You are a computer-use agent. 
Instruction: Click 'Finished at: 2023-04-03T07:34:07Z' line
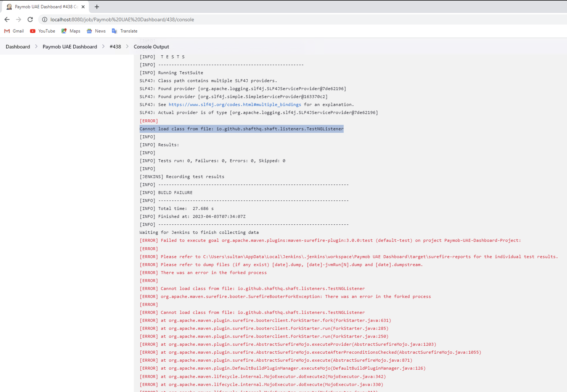pyautogui.click(x=193, y=216)
